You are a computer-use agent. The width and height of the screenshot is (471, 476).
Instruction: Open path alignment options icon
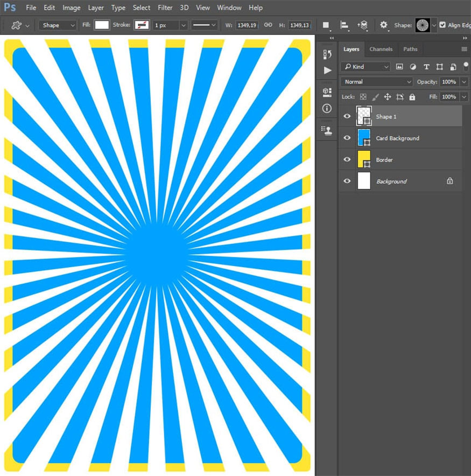[x=344, y=25]
